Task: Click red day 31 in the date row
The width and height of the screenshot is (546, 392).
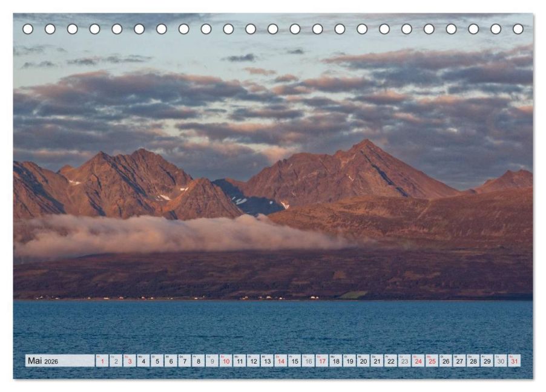Action: (515, 361)
